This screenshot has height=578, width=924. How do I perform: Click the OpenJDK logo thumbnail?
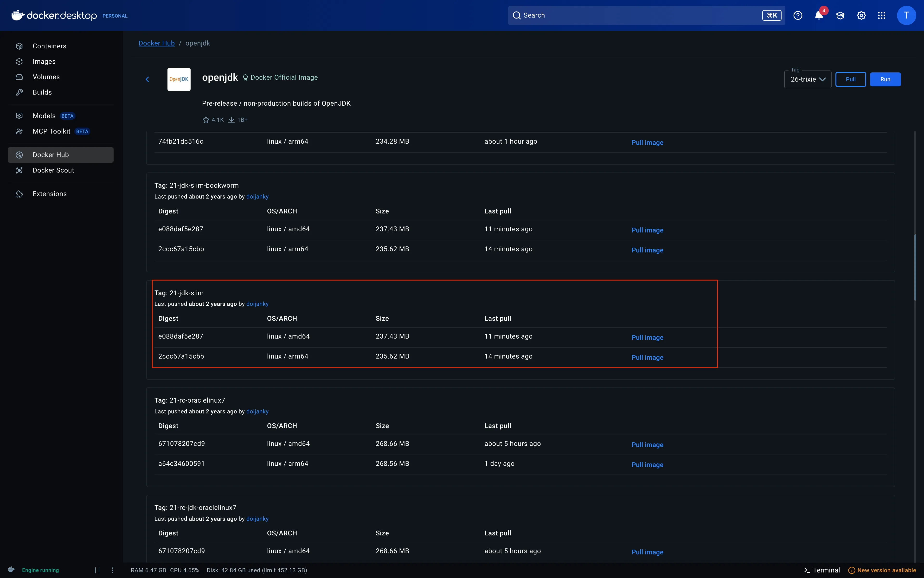tap(179, 79)
